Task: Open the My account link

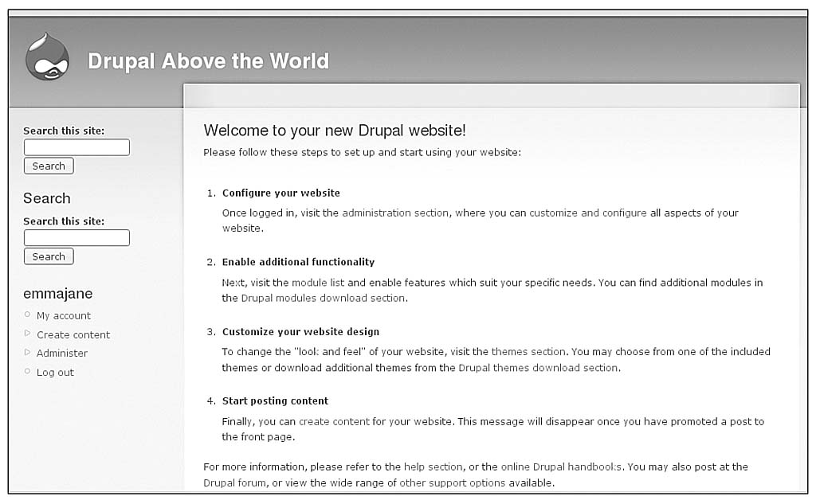Action: 64,316
